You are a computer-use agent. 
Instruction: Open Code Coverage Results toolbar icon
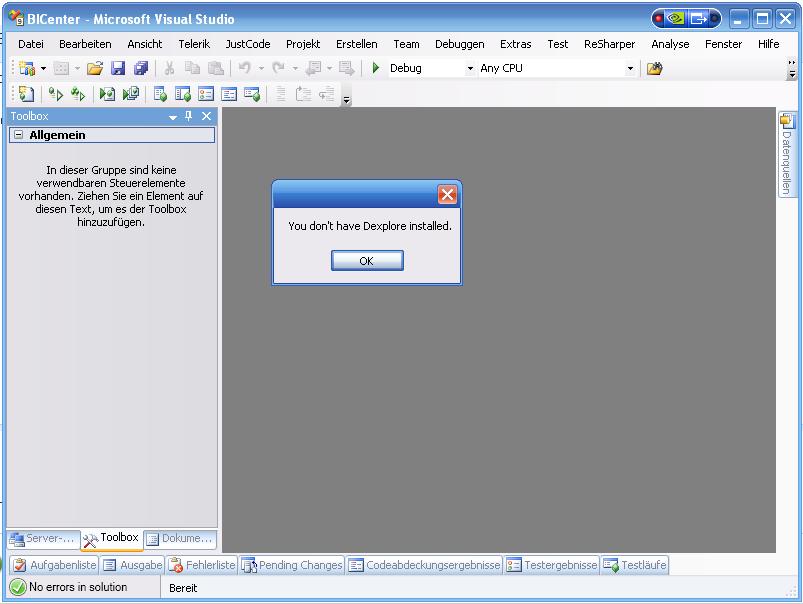[x=229, y=94]
